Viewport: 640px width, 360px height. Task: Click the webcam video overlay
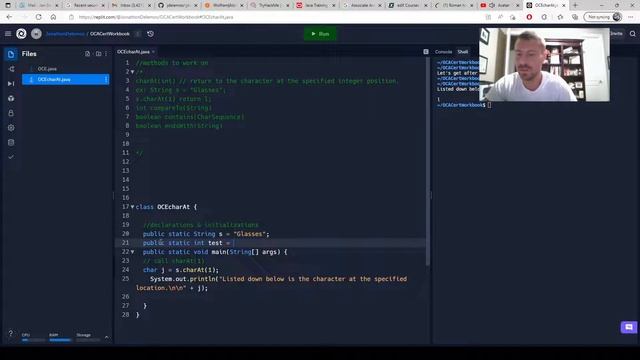[544, 64]
